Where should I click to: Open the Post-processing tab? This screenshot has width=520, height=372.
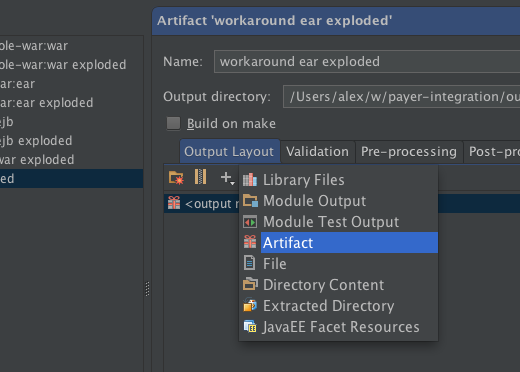pos(492,152)
